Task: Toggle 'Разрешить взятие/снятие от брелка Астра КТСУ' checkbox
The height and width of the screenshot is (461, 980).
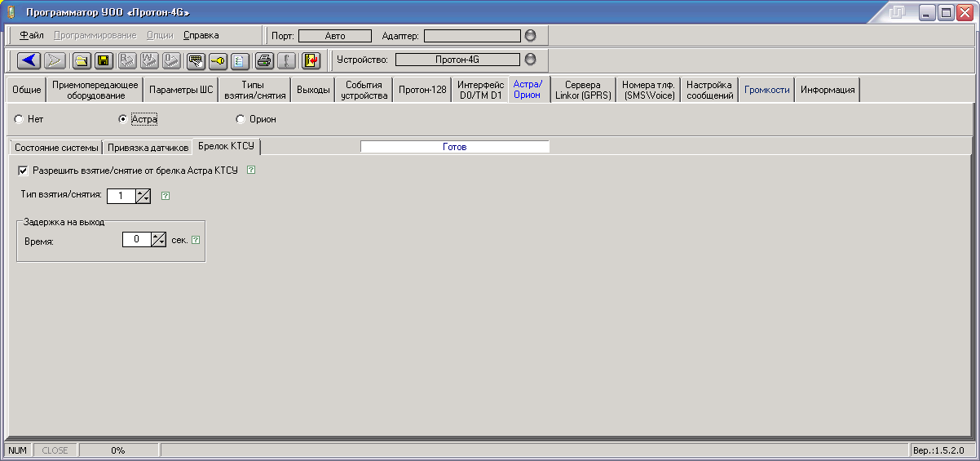Action: [23, 171]
